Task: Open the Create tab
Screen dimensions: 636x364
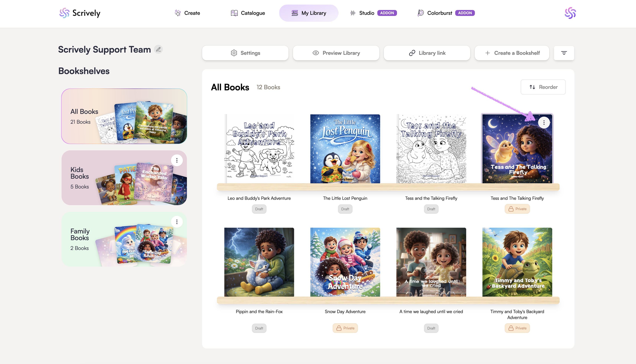Action: pyautogui.click(x=187, y=13)
